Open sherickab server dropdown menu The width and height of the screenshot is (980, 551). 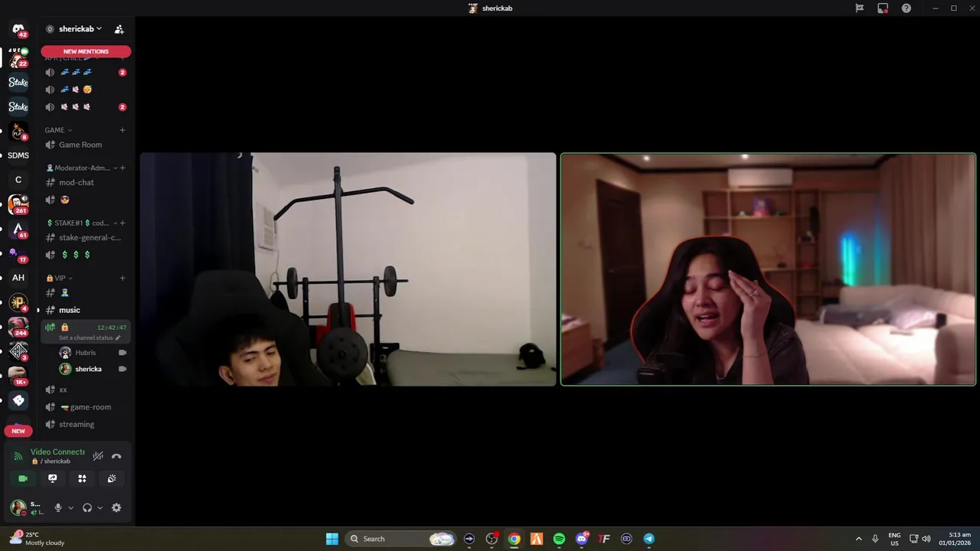click(80, 29)
